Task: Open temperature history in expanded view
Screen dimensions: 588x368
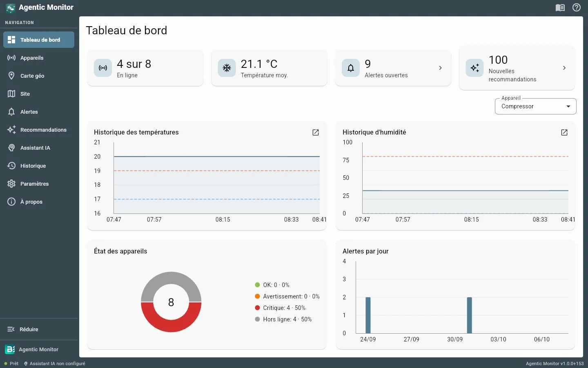Action: 316,132
